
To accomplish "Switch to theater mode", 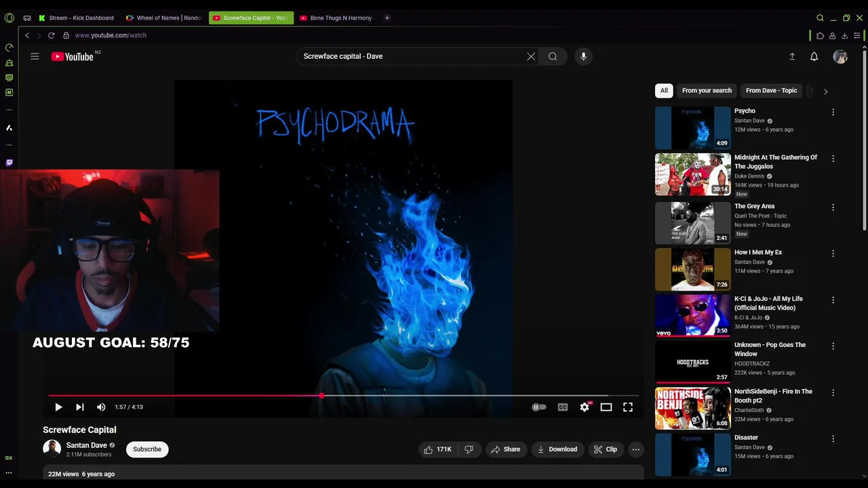I will pyautogui.click(x=606, y=407).
